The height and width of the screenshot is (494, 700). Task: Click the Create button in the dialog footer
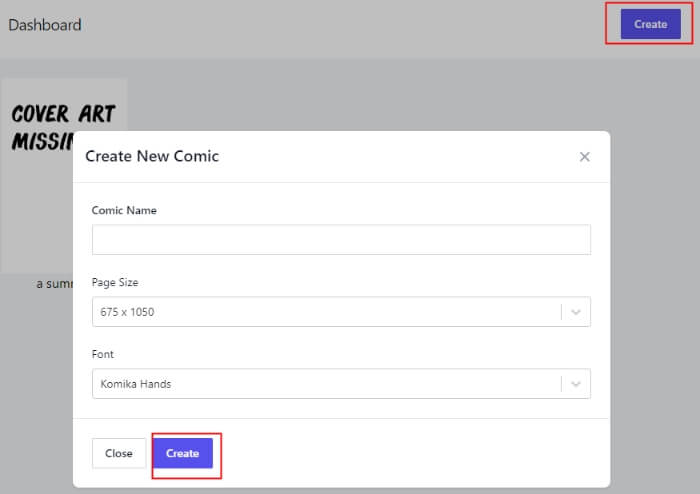(x=183, y=453)
